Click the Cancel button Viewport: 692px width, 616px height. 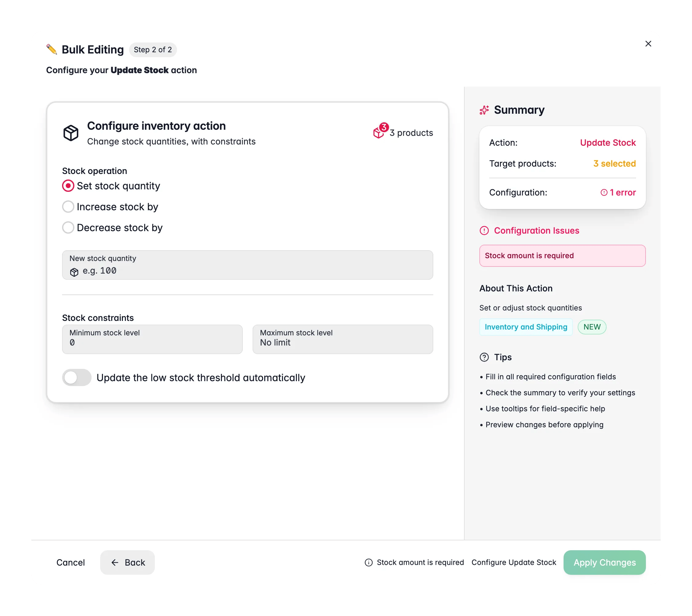[x=70, y=563]
